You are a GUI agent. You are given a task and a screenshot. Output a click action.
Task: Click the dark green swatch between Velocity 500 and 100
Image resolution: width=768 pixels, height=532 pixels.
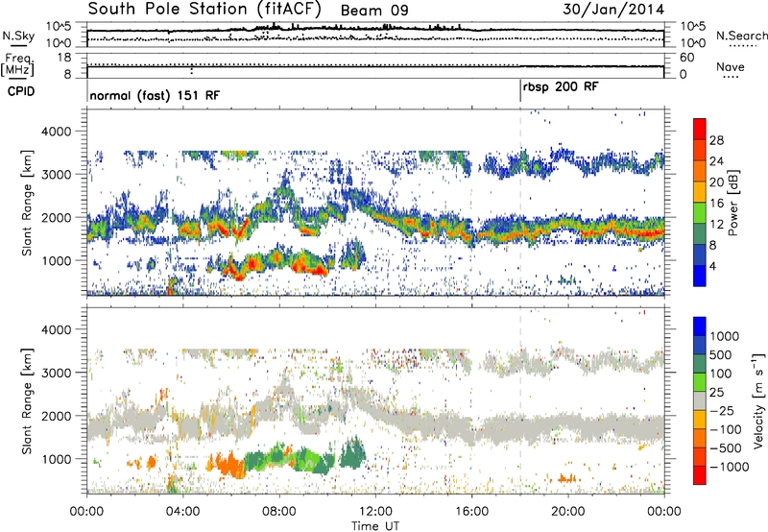coord(700,364)
